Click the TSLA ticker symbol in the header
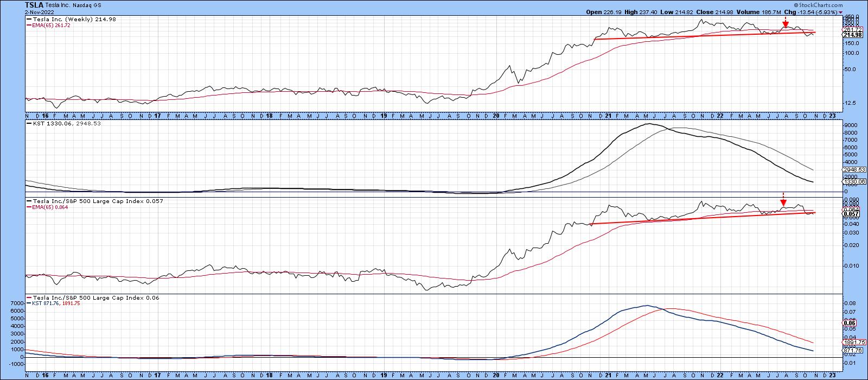868x380 pixels. [35, 4]
